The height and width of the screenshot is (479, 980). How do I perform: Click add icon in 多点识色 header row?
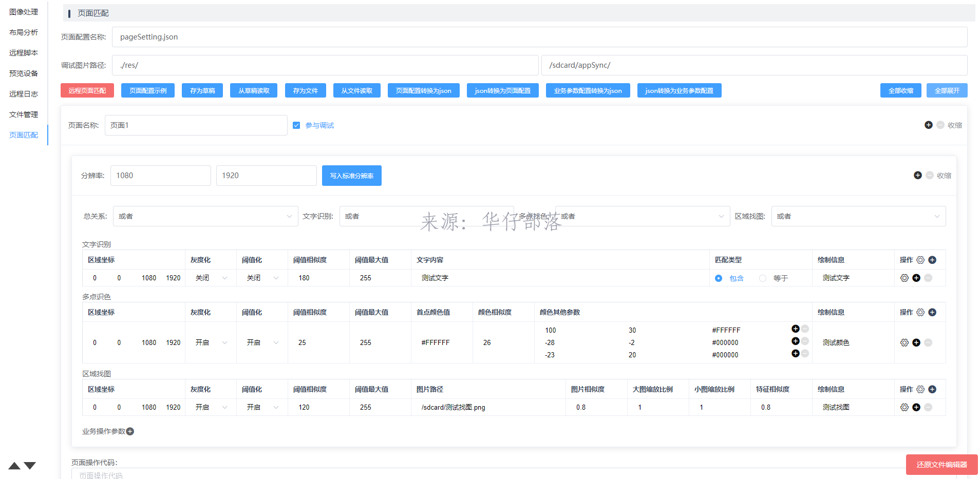pyautogui.click(x=932, y=312)
